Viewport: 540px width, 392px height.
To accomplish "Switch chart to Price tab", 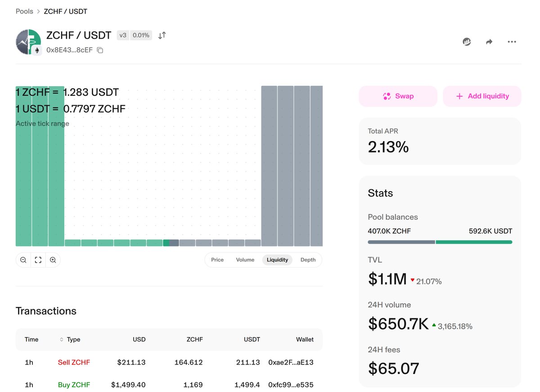I will 217,260.
